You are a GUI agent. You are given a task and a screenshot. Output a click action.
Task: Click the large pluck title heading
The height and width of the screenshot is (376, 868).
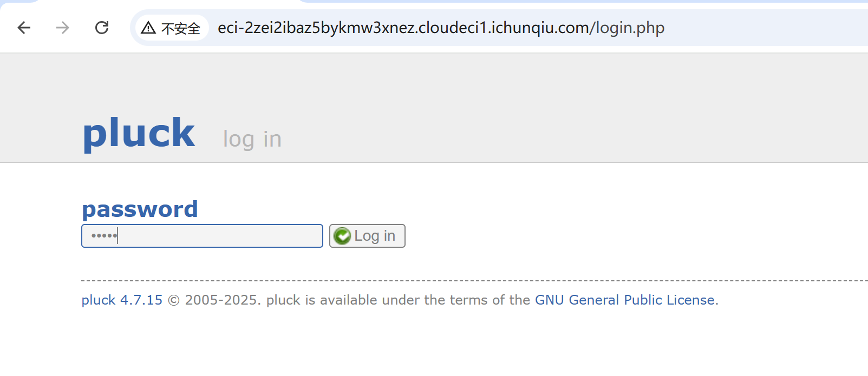click(x=139, y=133)
